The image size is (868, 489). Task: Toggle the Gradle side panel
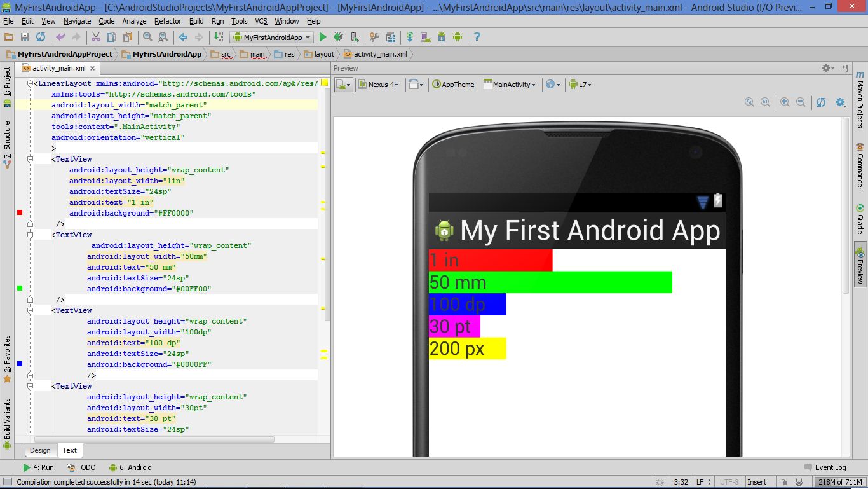860,219
